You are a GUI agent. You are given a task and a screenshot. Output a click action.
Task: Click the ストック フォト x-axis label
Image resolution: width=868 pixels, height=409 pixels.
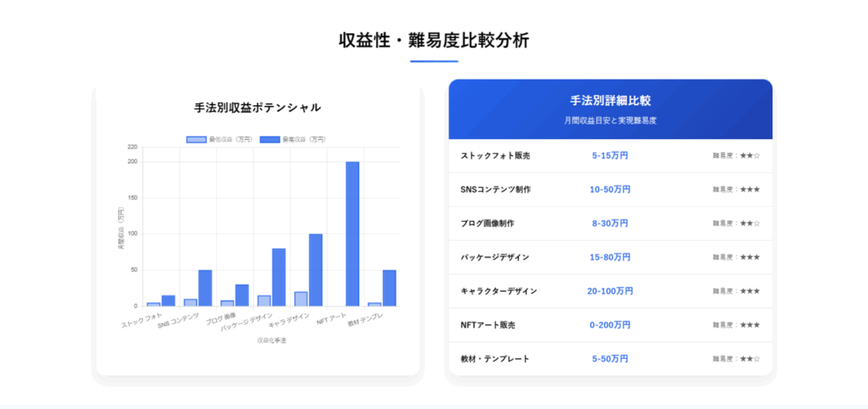pyautogui.click(x=142, y=321)
